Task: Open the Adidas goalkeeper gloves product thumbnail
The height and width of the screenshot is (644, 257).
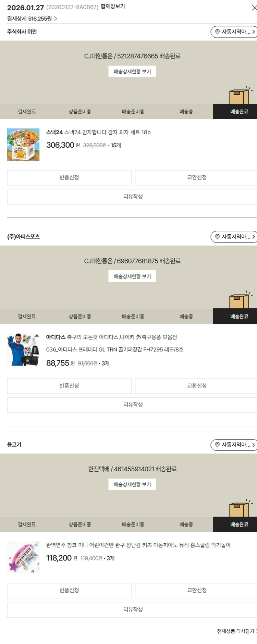Action: [23, 349]
